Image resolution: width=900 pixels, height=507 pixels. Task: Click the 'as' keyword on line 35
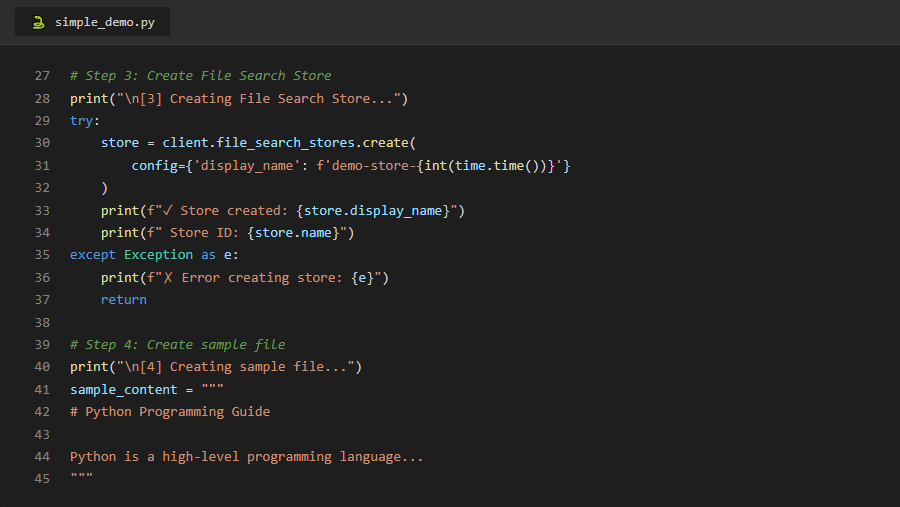point(208,254)
